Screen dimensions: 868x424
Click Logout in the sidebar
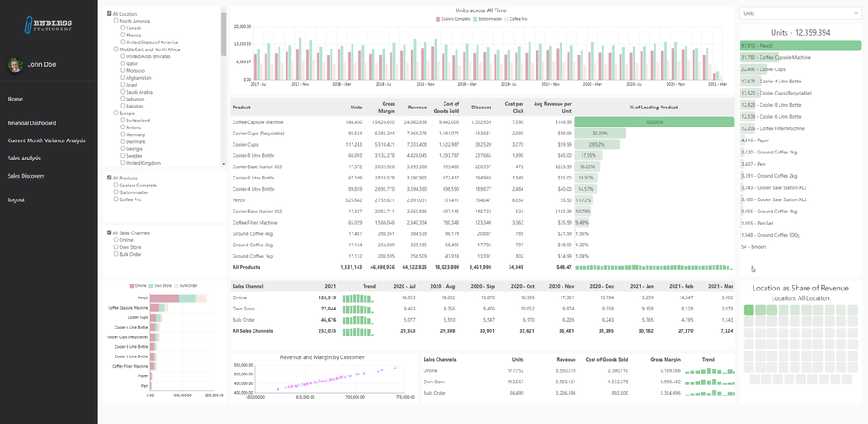pos(16,199)
